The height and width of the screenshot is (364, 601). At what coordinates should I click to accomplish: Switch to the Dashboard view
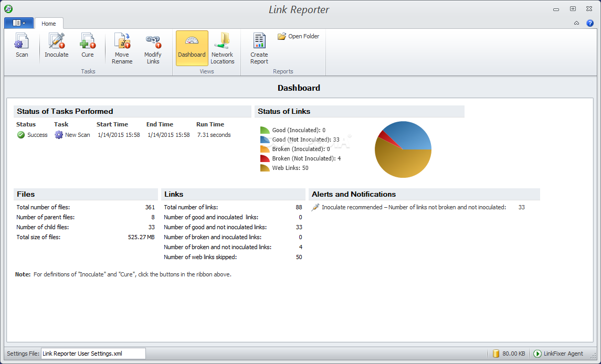tap(192, 48)
